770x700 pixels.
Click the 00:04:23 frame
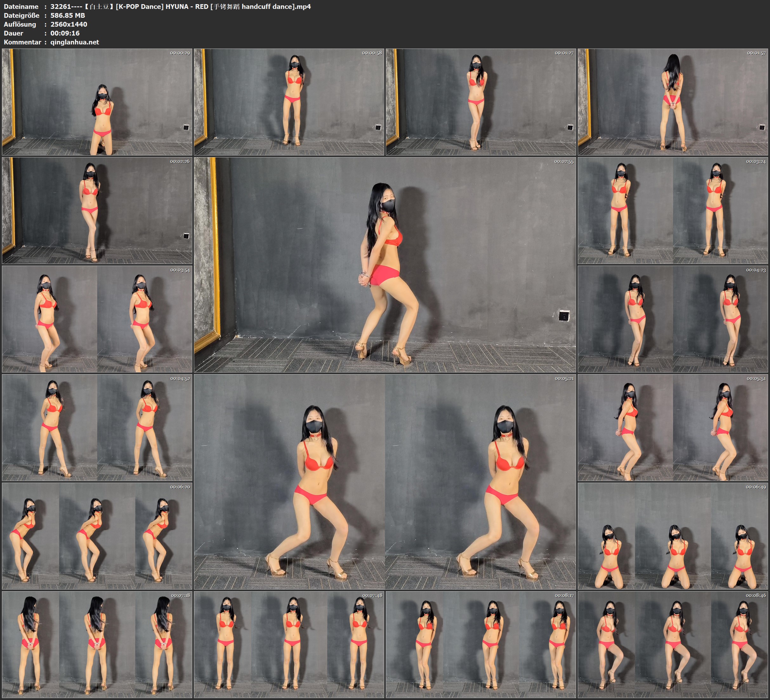point(673,319)
